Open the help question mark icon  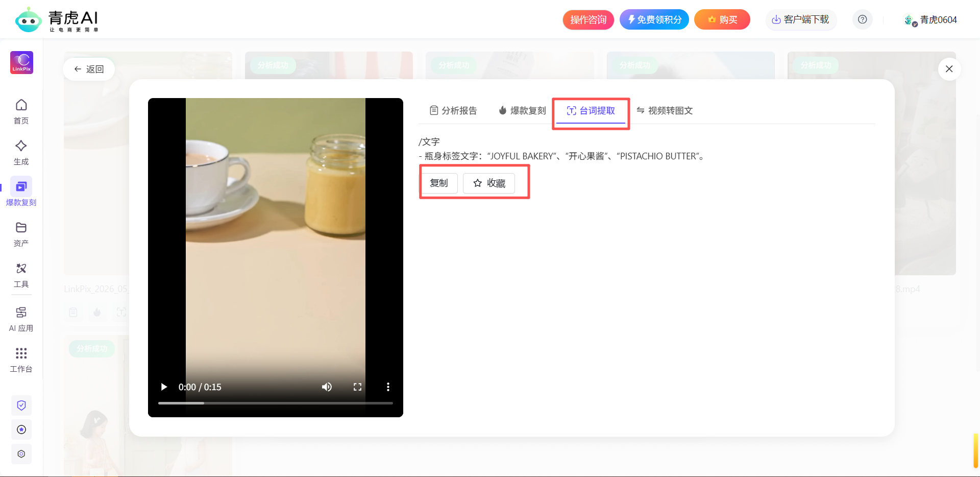(x=862, y=19)
